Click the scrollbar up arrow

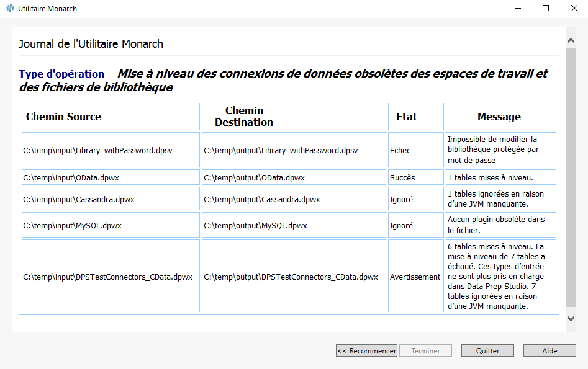[x=571, y=41]
